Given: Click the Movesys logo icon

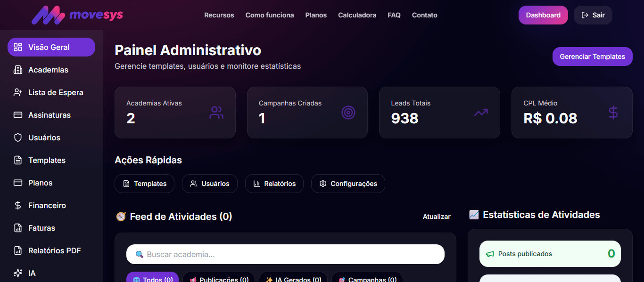Looking at the screenshot, I should 48,15.
